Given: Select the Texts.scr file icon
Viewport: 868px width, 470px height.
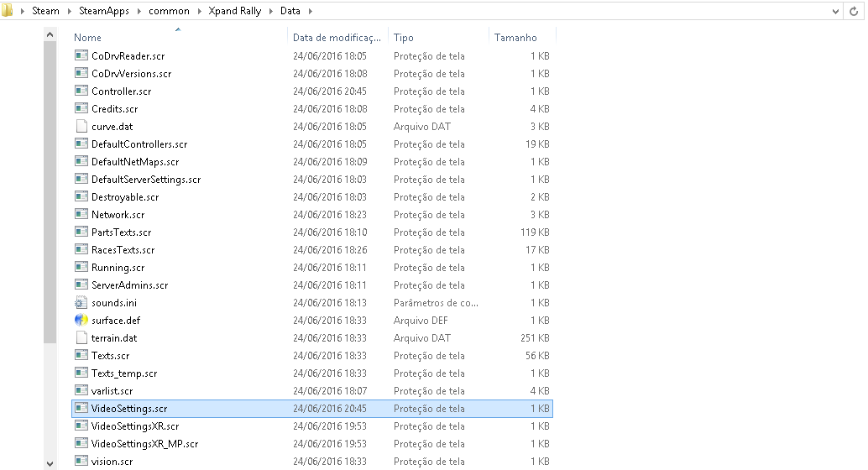Looking at the screenshot, I should click(x=81, y=355).
